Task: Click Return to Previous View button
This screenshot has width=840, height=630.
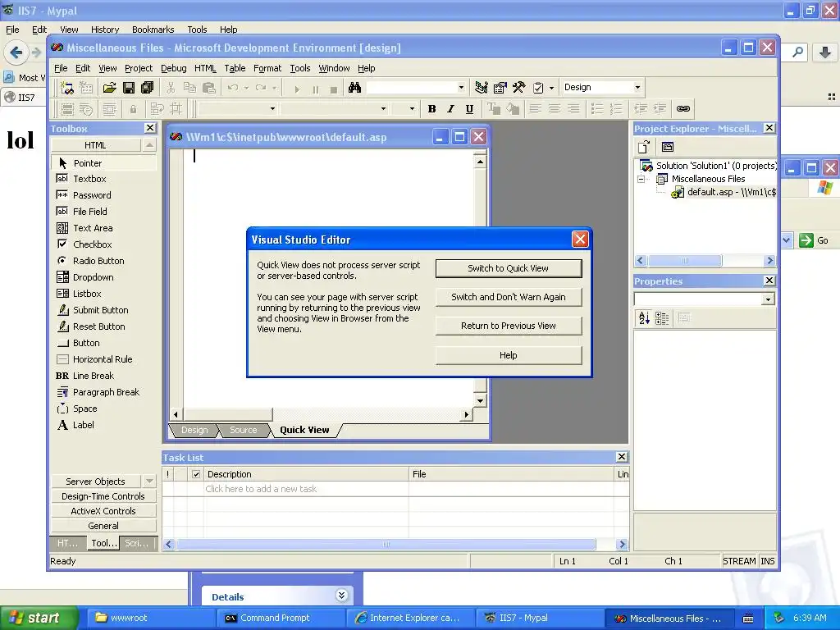Action: pyautogui.click(x=509, y=326)
